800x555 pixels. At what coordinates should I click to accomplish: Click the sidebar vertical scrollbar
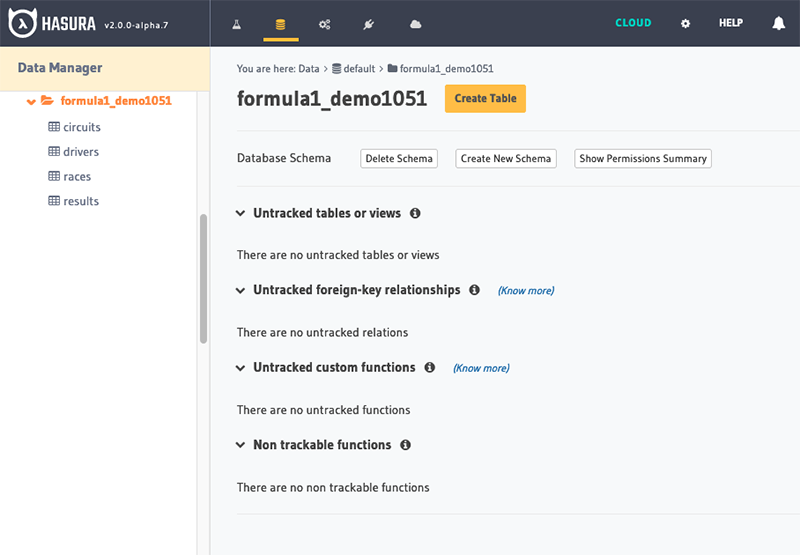point(204,279)
